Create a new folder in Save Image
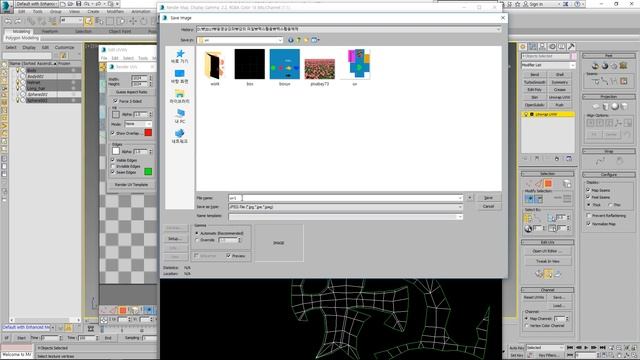 point(306,40)
